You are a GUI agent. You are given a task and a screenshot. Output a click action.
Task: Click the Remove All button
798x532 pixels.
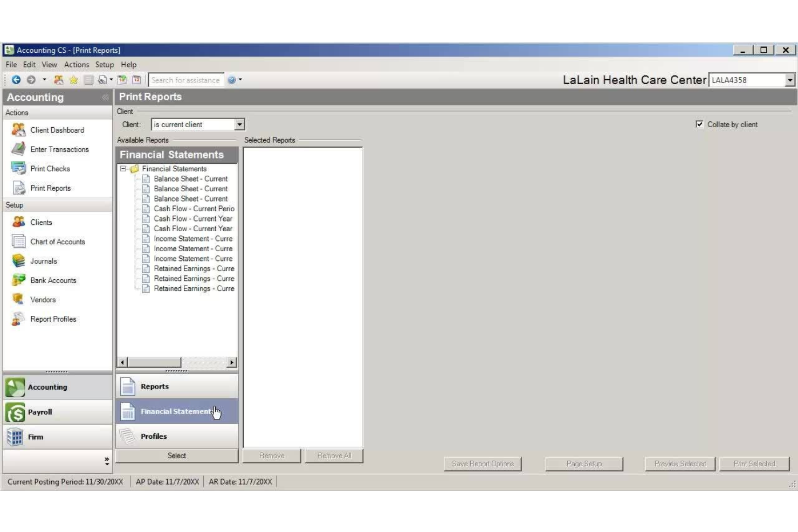(334, 455)
